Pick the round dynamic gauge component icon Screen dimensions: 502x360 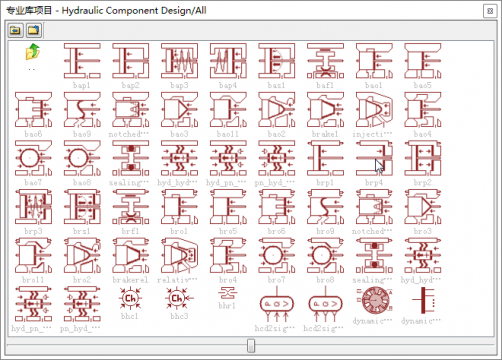tap(374, 300)
